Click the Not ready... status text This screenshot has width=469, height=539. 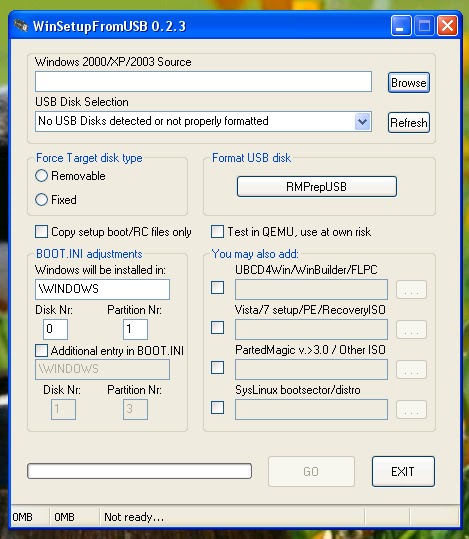[134, 517]
